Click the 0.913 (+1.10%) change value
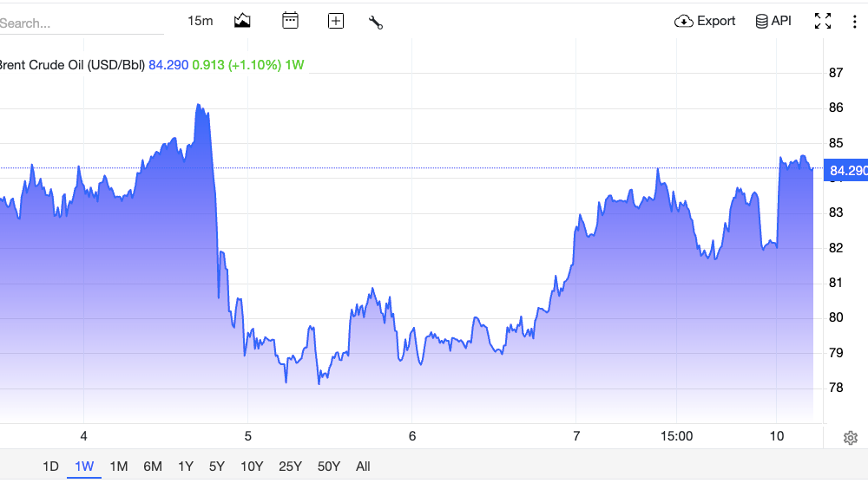This screenshot has height=483, width=868. (x=237, y=65)
